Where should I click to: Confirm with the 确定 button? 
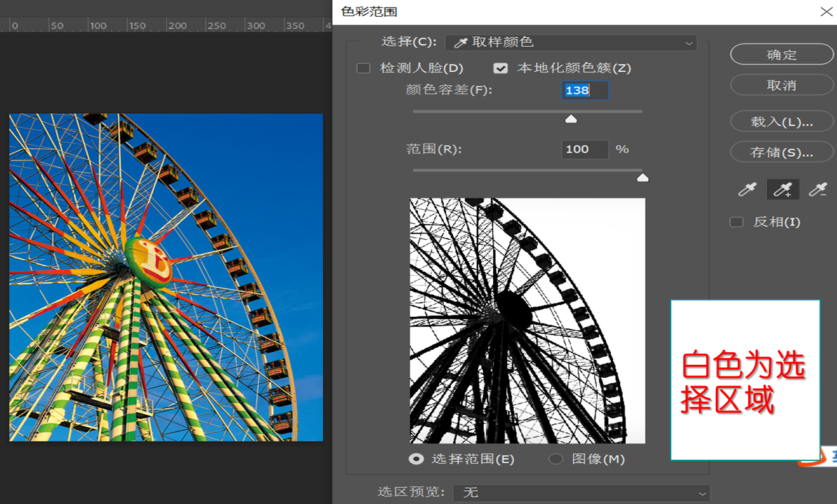781,54
